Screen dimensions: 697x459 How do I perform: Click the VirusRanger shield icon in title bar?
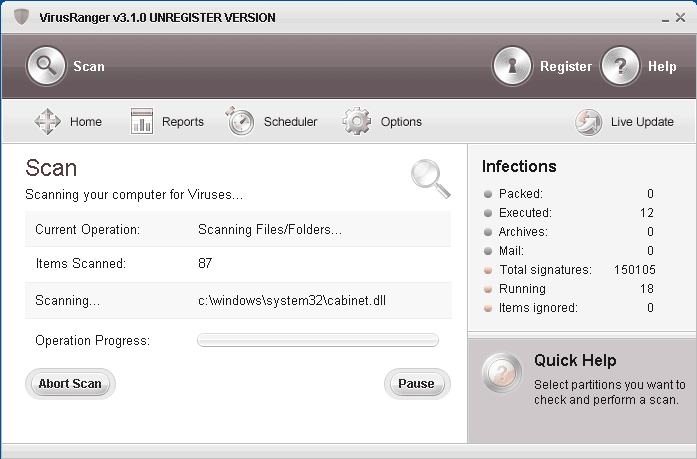(21, 17)
